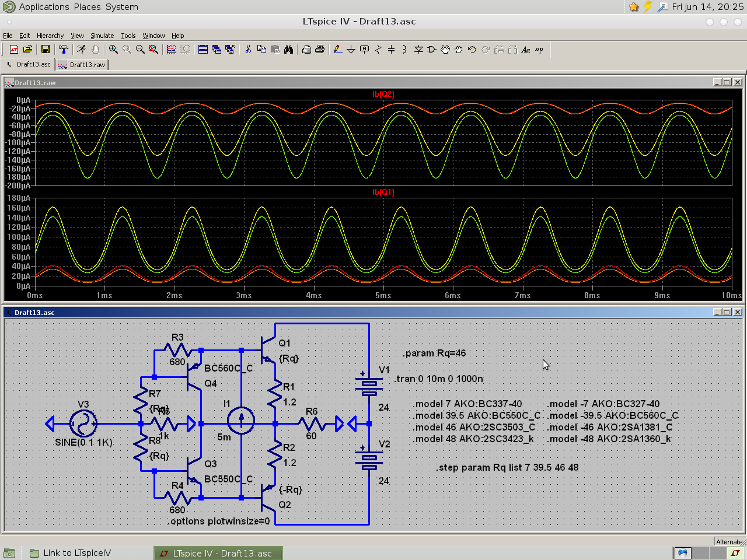Click the '.tran 0 10m 0 1000n' directive

[x=439, y=379]
